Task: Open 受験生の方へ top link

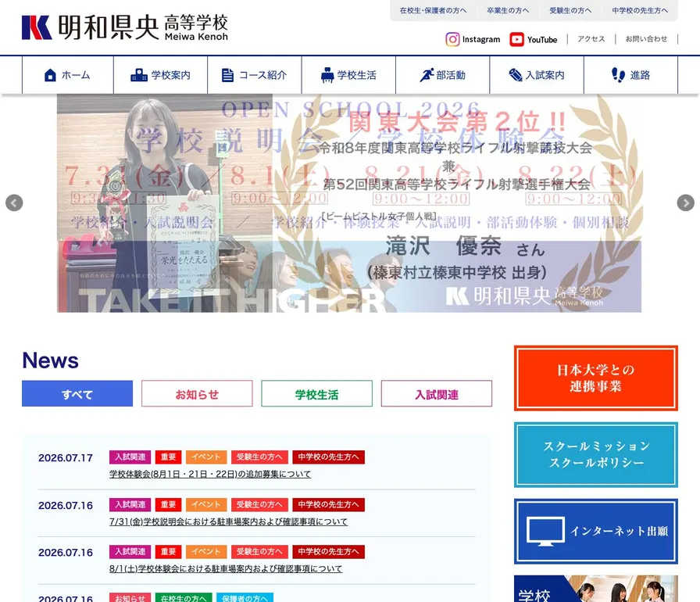Action: click(570, 10)
